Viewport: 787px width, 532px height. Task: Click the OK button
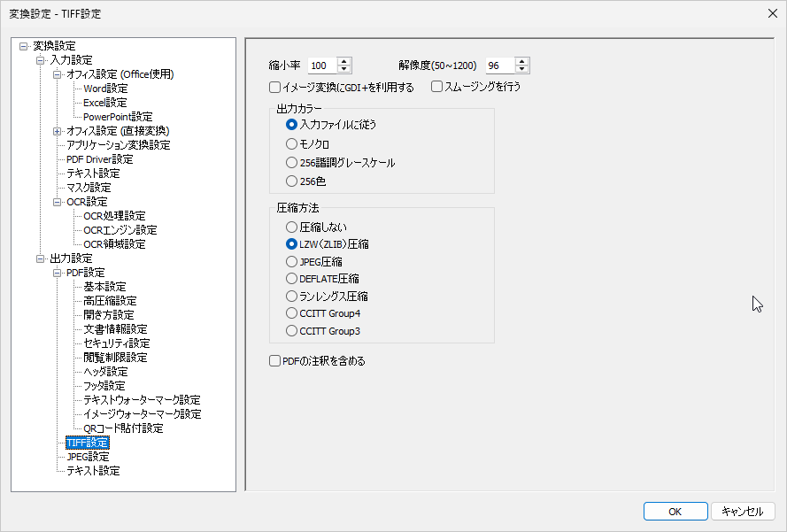(x=675, y=512)
